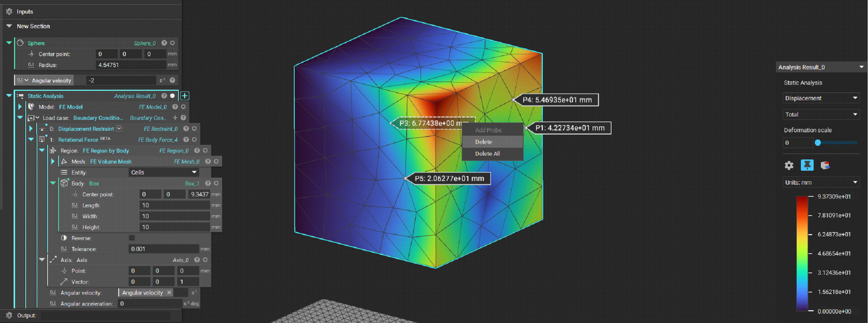
Task: Collapse the Sphere block
Action: tap(9, 43)
